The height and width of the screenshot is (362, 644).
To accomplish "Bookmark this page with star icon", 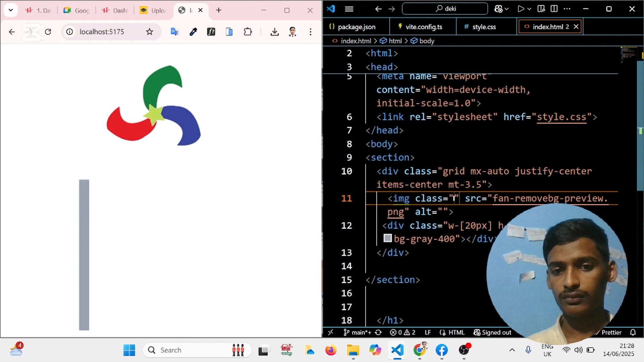I will 150,32.
